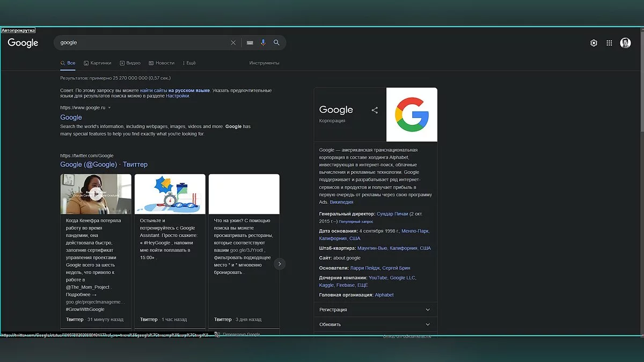Switch to Новости tab
The width and height of the screenshot is (644, 362).
162,63
